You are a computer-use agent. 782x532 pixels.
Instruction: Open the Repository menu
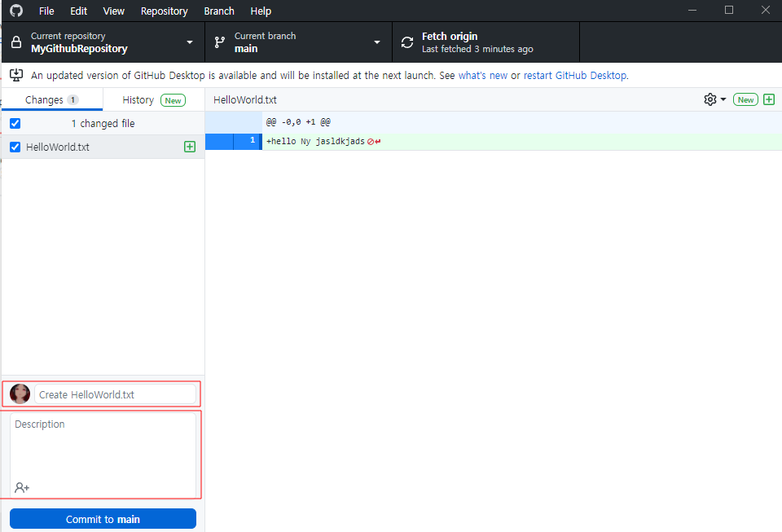[x=164, y=11]
